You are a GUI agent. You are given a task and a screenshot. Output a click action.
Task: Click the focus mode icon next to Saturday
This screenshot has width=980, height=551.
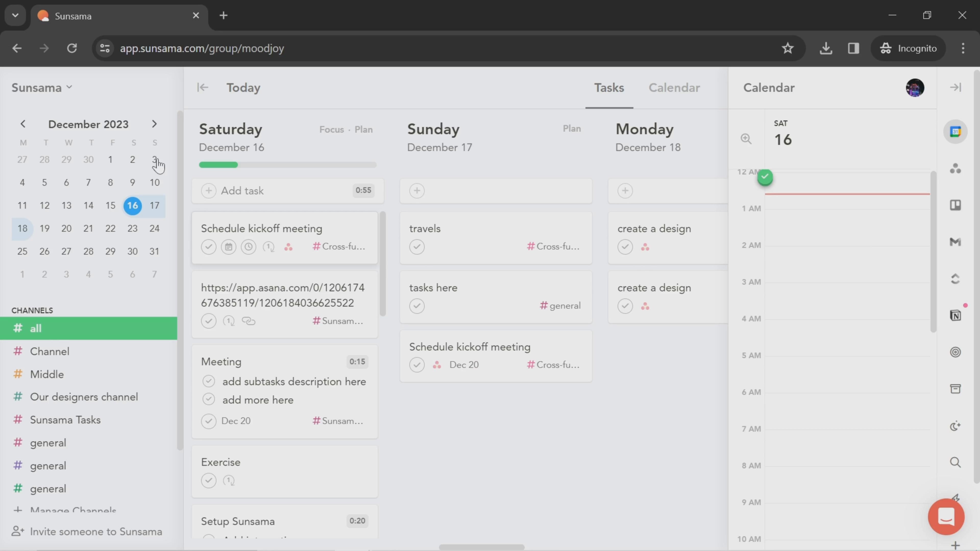click(x=332, y=129)
